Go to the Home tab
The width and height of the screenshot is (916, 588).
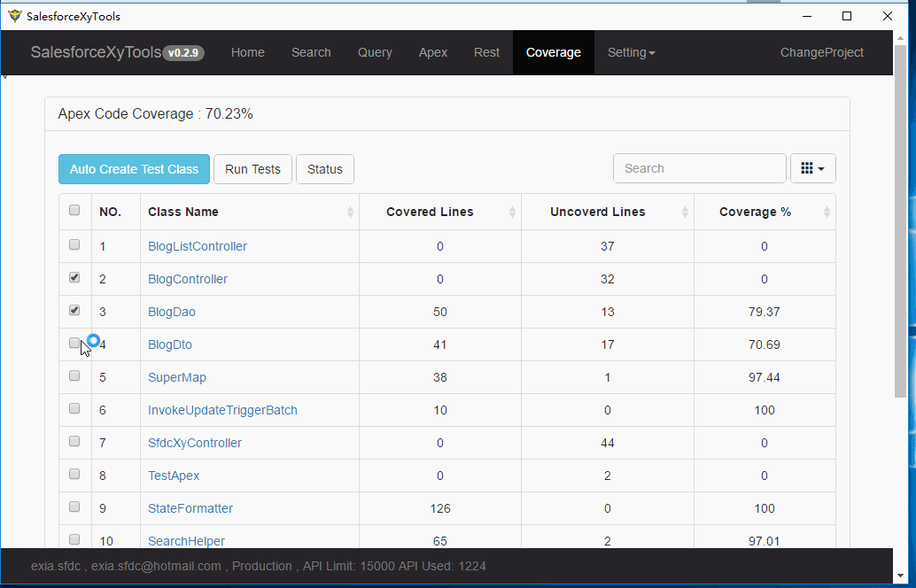coord(248,52)
